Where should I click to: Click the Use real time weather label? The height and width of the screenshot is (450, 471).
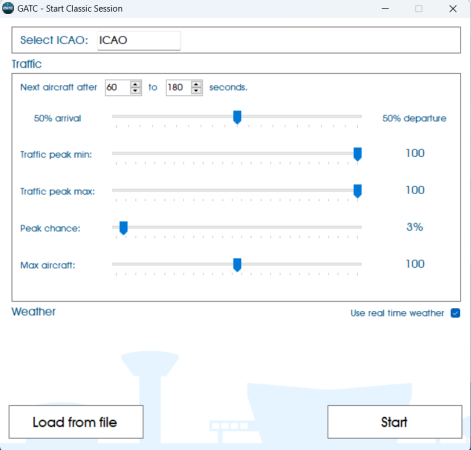pyautogui.click(x=397, y=313)
